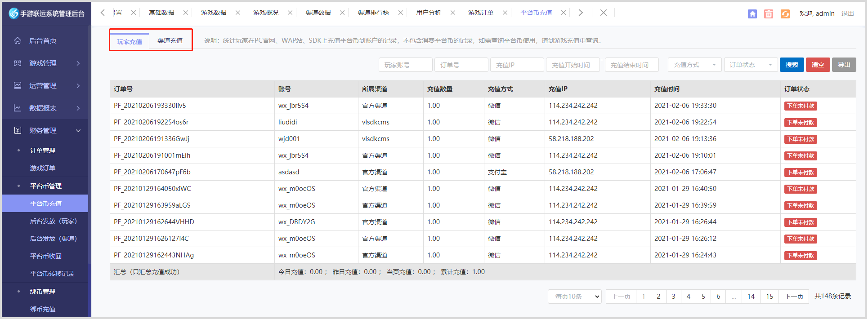The image size is (868, 319).
Task: Expand the 游戏管理 menu arrow
Action: click(x=78, y=63)
